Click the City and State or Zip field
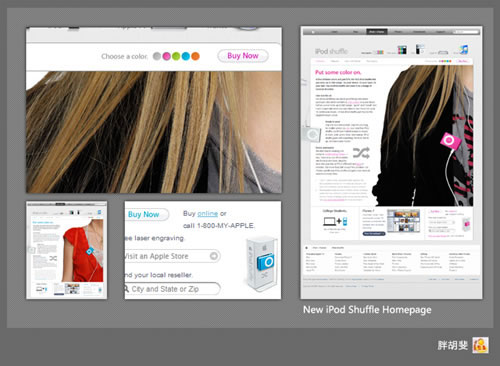Viewport: 500px width, 366px height. [172, 289]
